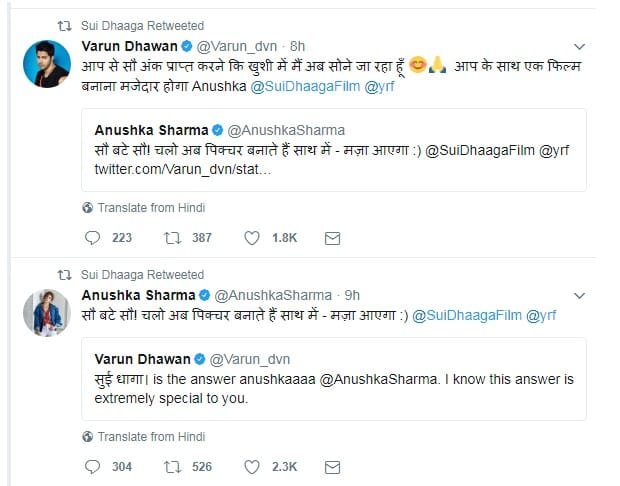This screenshot has width=620, height=486.
Task: Like Varun Dhawan's tweet
Action: click(252, 238)
